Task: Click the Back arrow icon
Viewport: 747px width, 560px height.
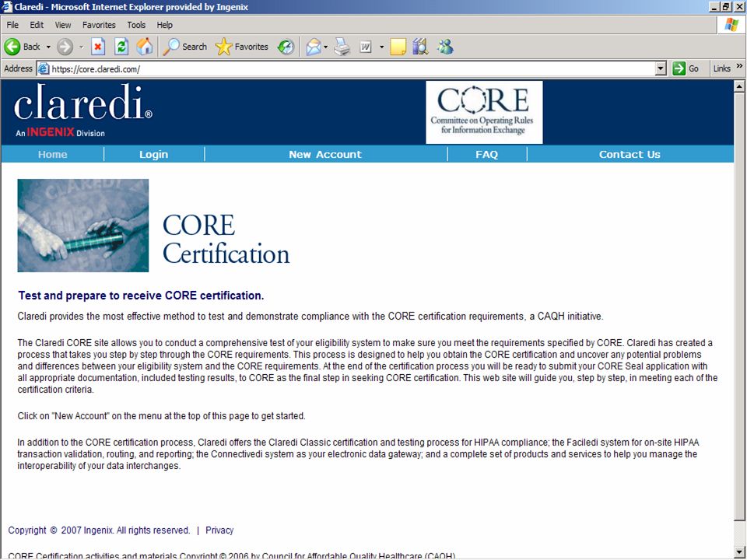Action: pyautogui.click(x=12, y=47)
